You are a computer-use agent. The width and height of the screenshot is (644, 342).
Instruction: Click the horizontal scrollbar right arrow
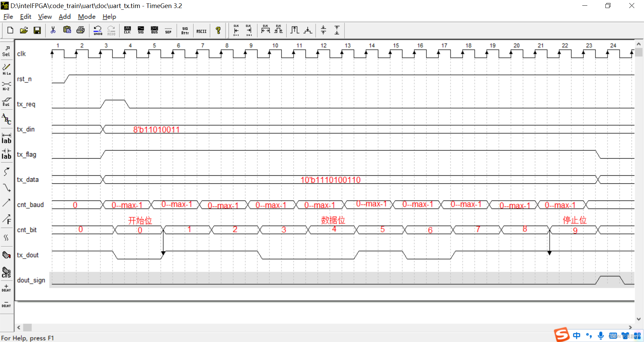[630, 327]
